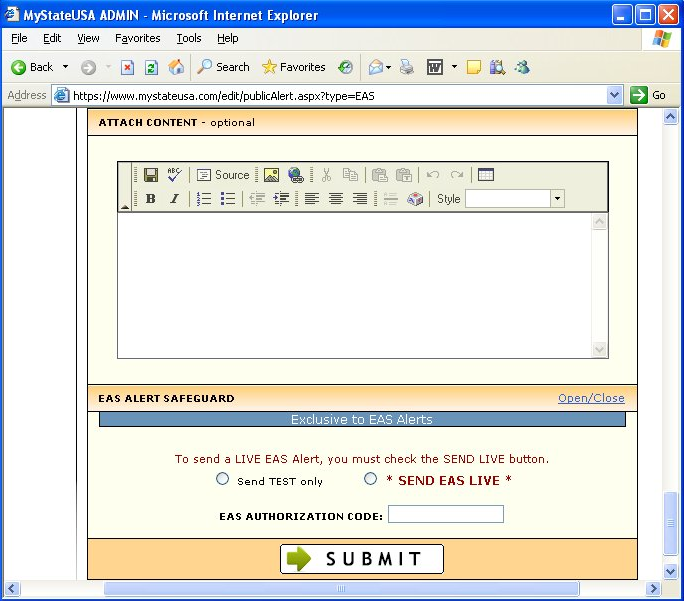
Task: Align the text right
Action: pyautogui.click(x=360, y=199)
